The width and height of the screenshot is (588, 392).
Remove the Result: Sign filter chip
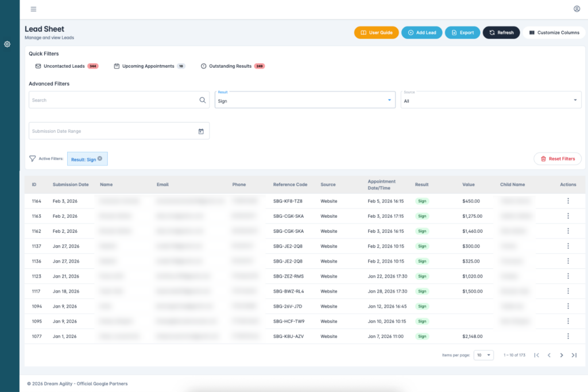[x=100, y=159]
